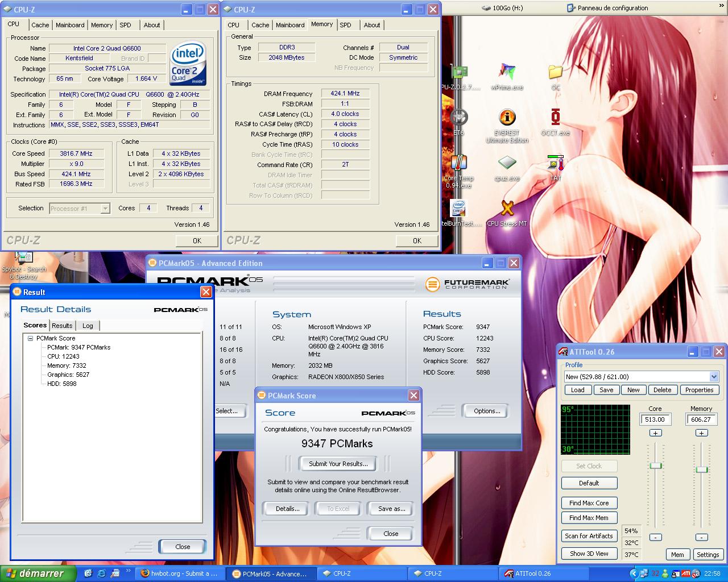Click the red 32 temperature tray icon
Screen dimensions: 728x582
coord(655,573)
